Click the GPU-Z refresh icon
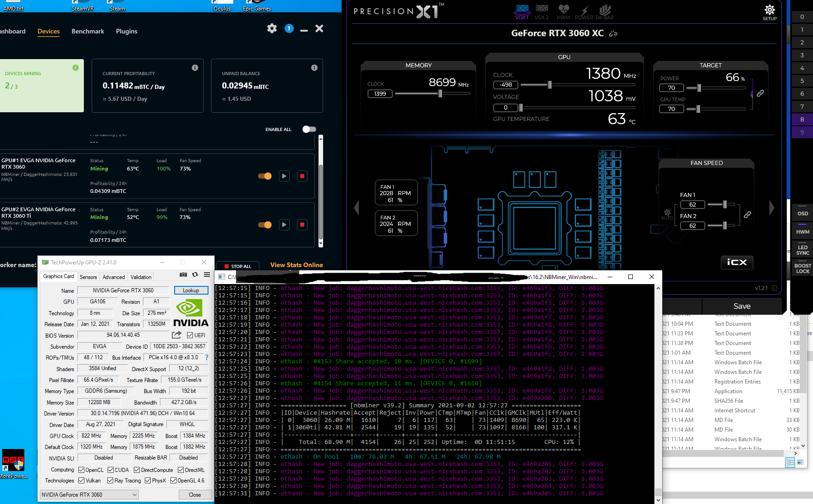 [195, 274]
